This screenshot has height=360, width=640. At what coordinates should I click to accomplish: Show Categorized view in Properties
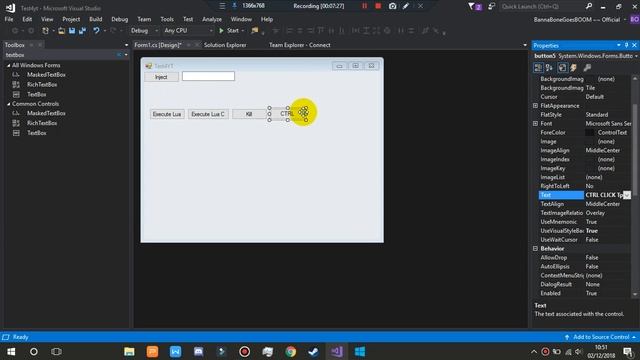tap(538, 68)
